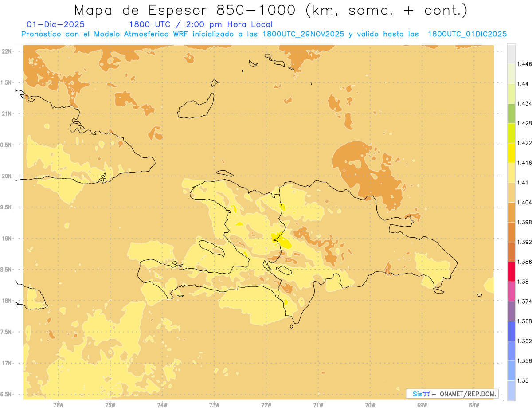Click the 8.5N latitude label
Screen dimensions: 532x411
(6, 270)
